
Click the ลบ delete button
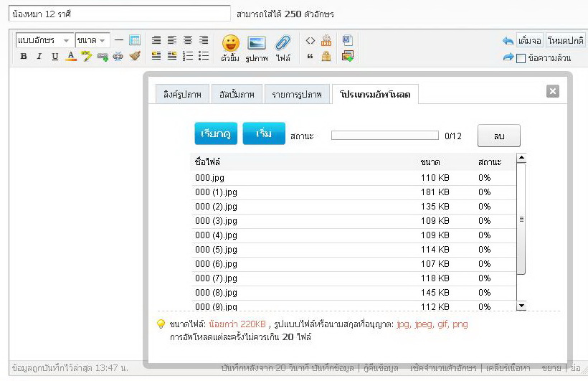(x=499, y=136)
